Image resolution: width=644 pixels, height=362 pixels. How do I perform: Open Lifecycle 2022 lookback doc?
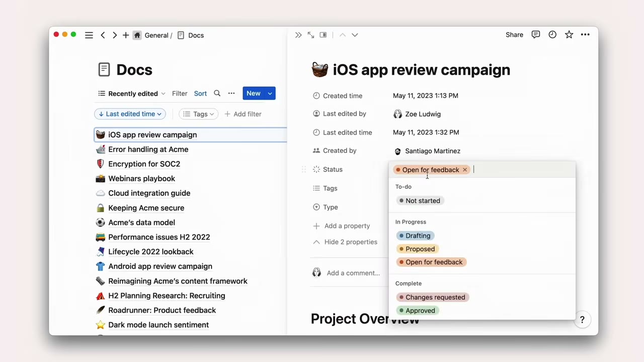coord(150,251)
